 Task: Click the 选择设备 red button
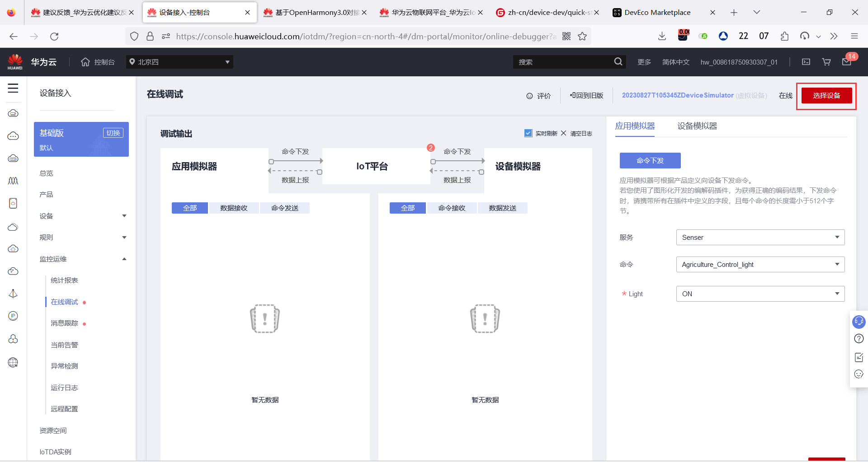click(x=826, y=95)
